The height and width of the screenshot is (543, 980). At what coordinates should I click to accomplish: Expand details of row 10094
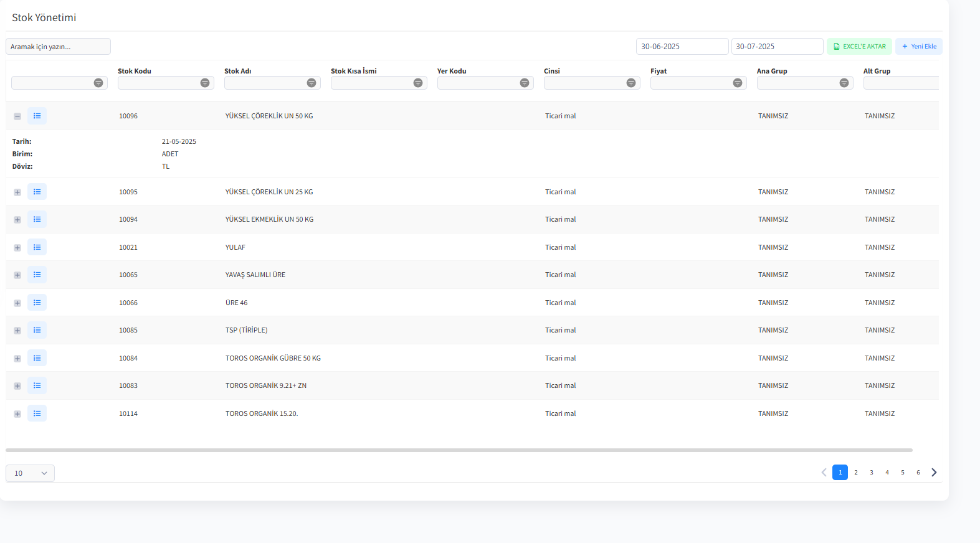click(17, 220)
